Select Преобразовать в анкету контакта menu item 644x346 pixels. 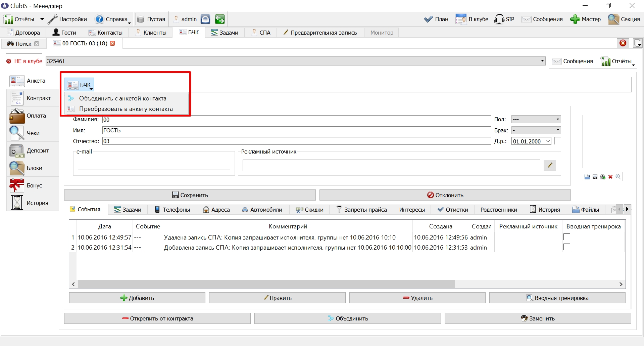(x=126, y=109)
